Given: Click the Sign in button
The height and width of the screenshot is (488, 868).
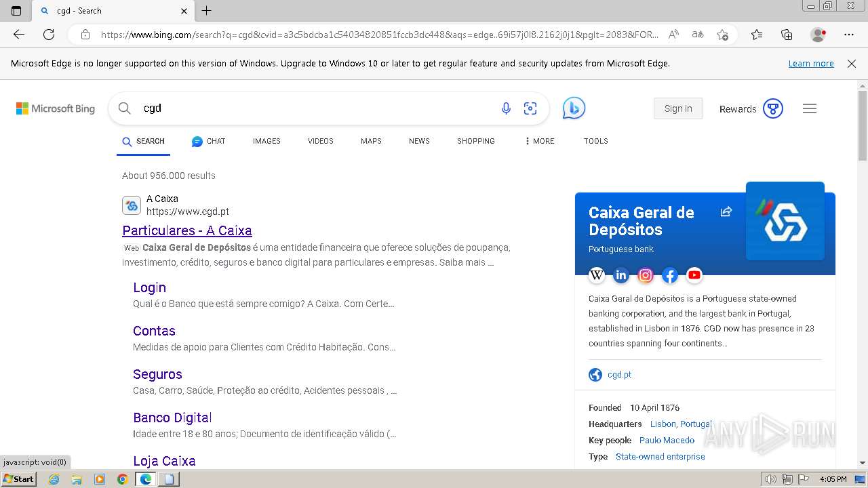Looking at the screenshot, I should tap(678, 108).
